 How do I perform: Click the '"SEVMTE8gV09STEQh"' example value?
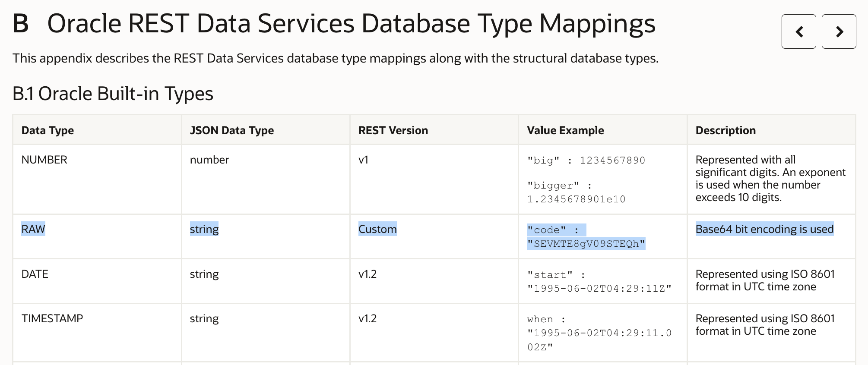click(x=586, y=244)
